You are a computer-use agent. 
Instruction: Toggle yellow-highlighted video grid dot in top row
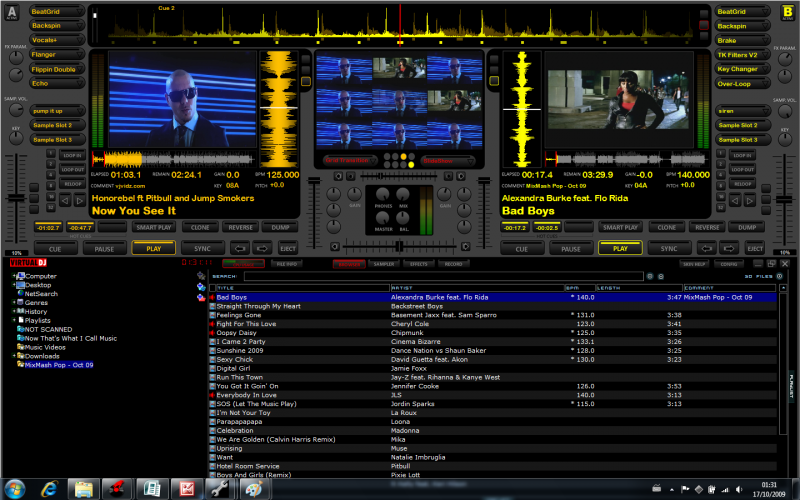pos(403,157)
